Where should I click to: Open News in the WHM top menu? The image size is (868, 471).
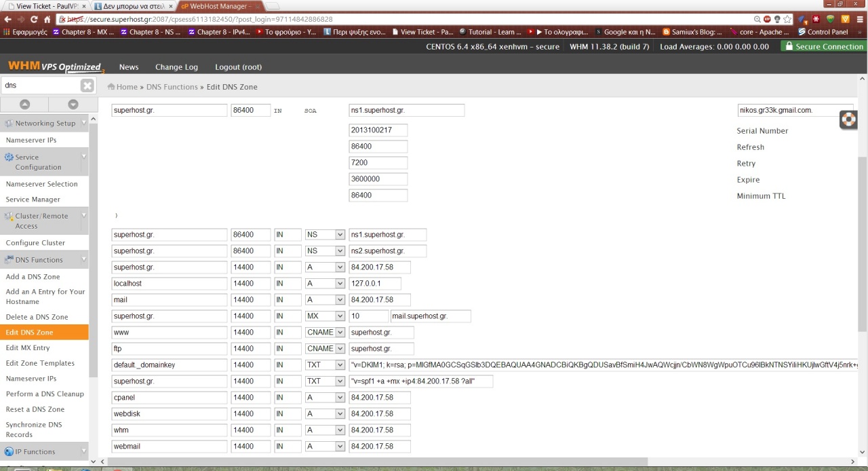point(129,67)
